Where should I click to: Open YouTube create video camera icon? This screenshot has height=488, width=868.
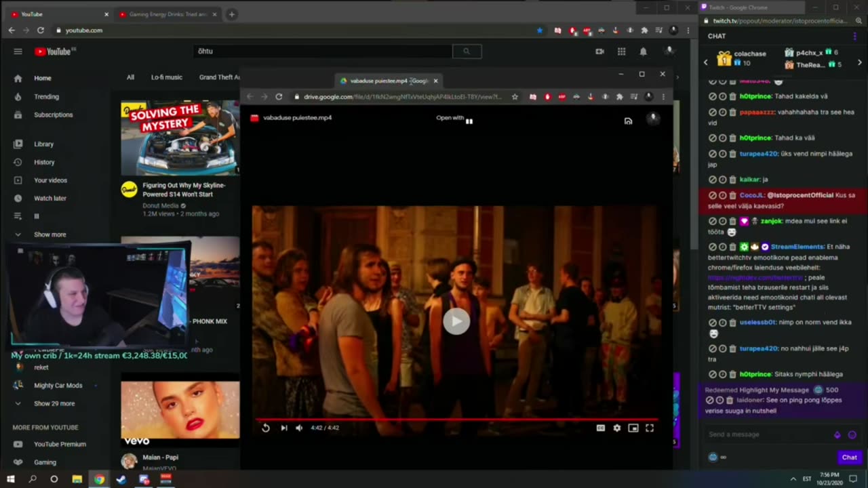coord(599,52)
